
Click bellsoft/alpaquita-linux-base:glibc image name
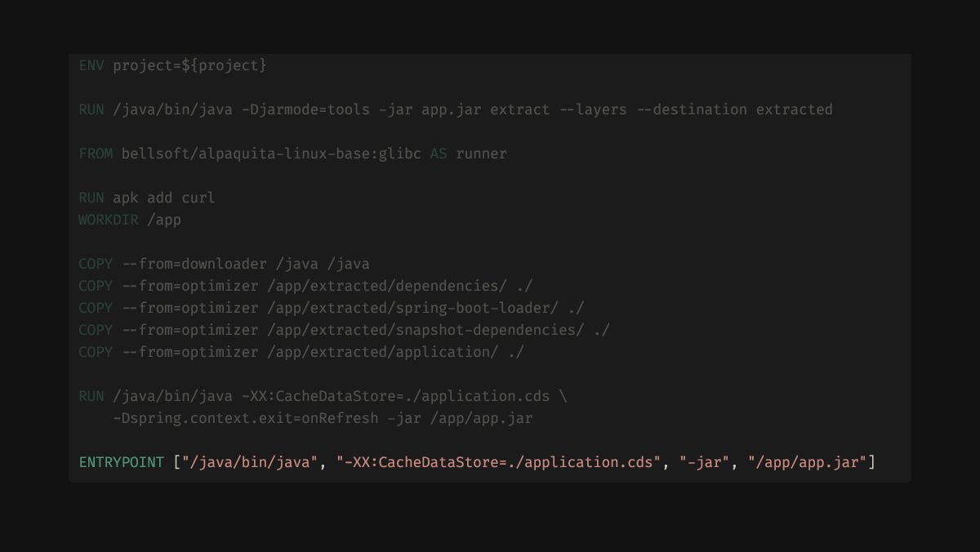(x=271, y=154)
